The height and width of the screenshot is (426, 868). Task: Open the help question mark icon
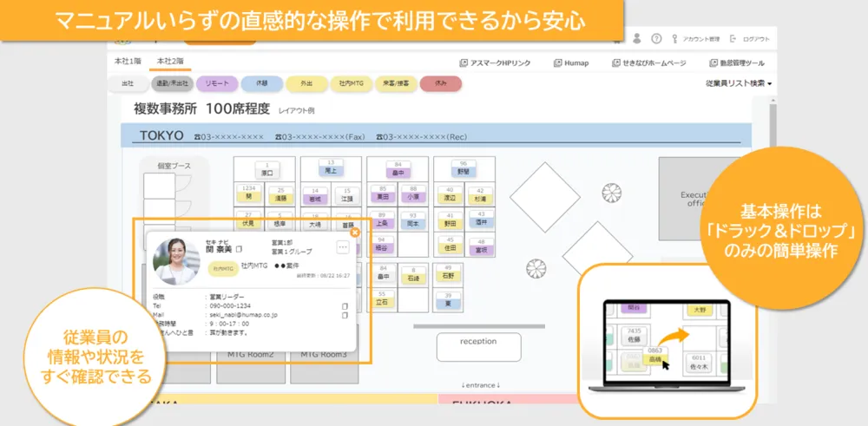(656, 39)
